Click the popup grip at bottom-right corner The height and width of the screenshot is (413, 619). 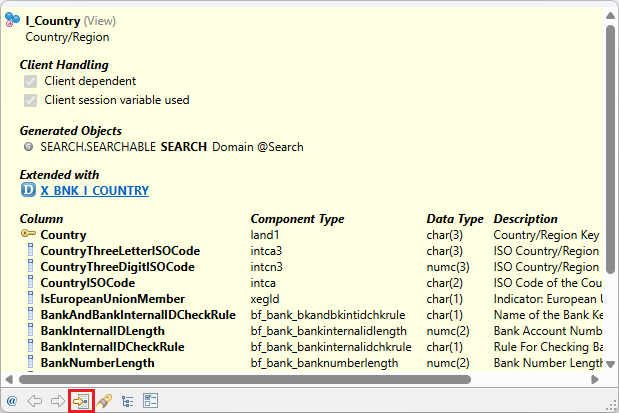[611, 405]
